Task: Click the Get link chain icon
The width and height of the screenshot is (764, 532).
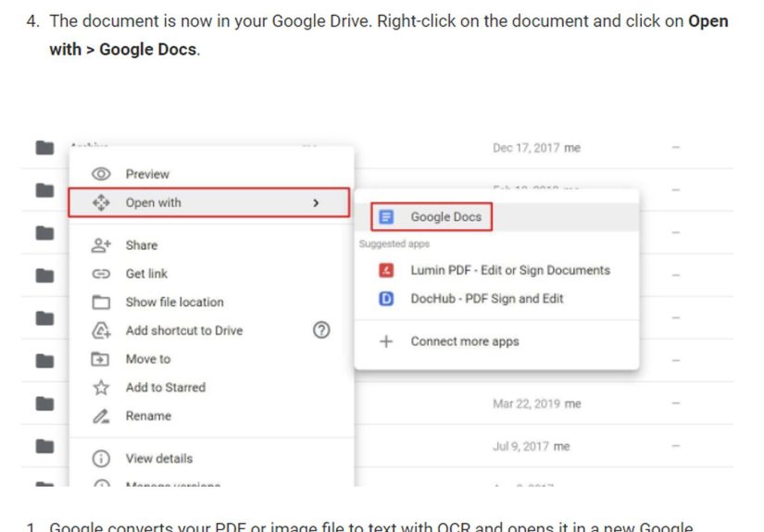Action: pos(101,274)
